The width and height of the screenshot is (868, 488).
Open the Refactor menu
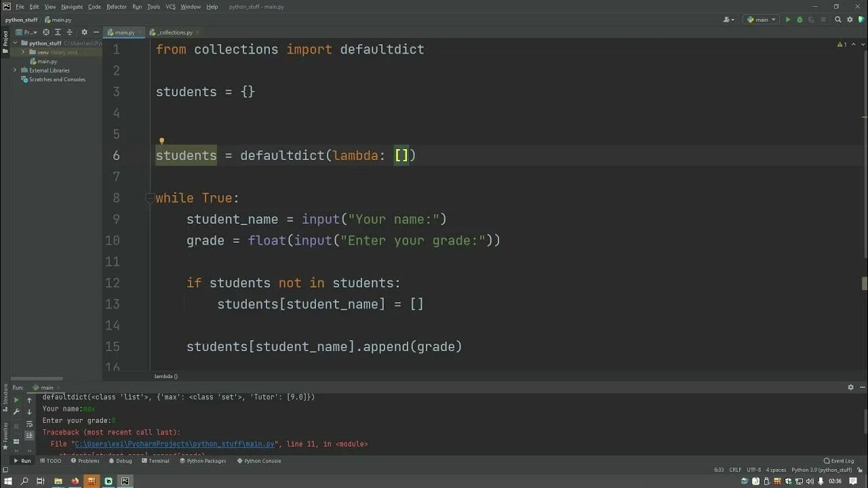click(x=117, y=7)
